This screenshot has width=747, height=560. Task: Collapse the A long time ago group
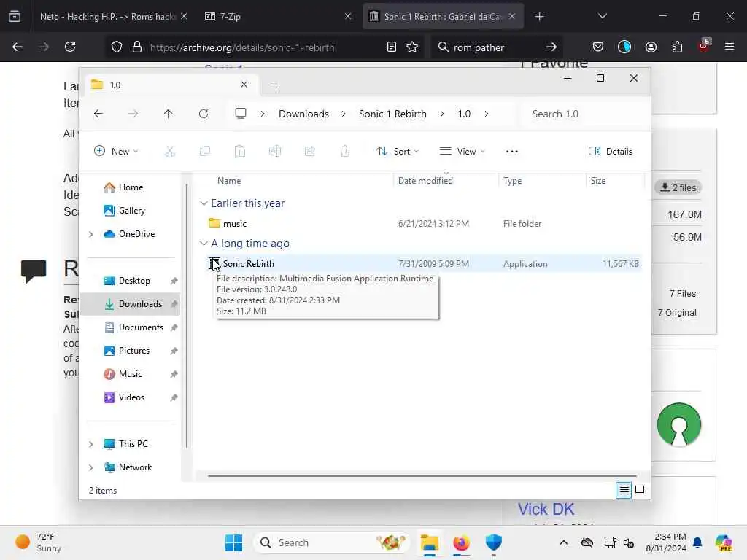click(x=204, y=244)
